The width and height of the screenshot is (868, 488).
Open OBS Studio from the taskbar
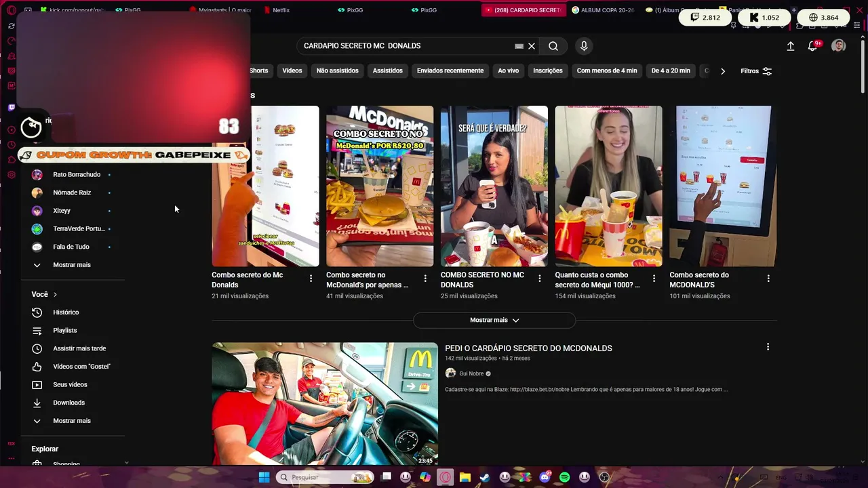pyautogui.click(x=604, y=477)
